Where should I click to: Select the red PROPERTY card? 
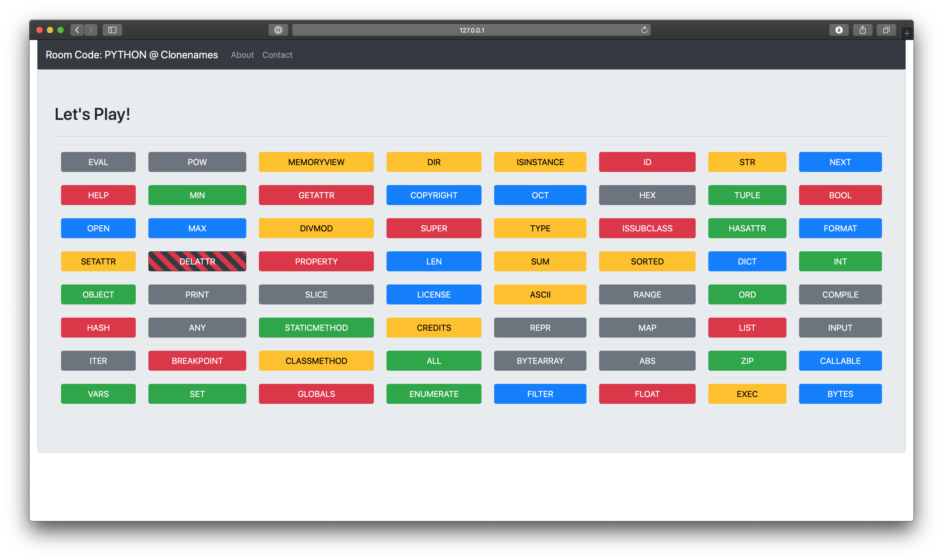(316, 262)
